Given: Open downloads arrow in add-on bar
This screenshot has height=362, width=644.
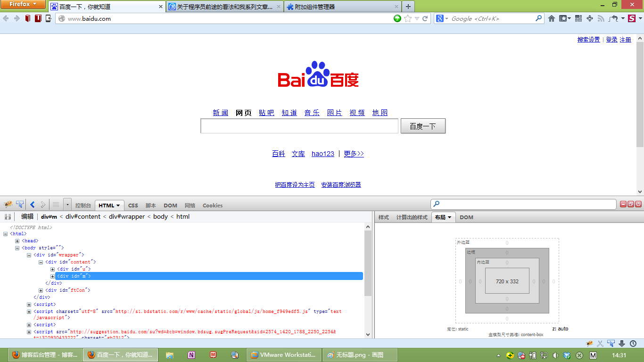Looking at the screenshot, I should [622, 344].
